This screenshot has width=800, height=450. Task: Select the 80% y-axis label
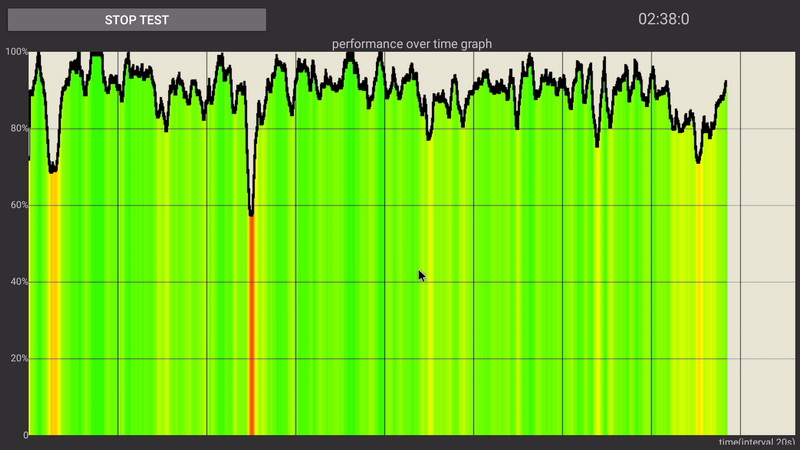(16, 129)
